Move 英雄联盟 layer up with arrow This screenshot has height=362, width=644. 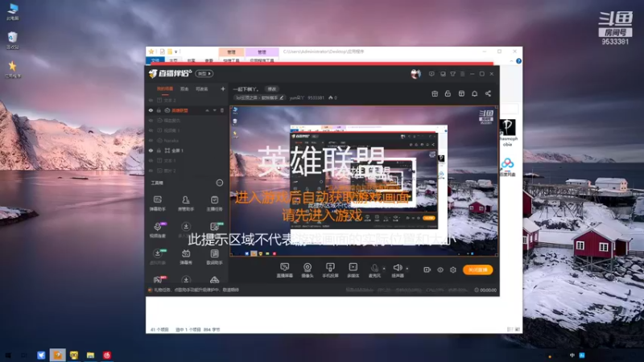pyautogui.click(x=207, y=110)
